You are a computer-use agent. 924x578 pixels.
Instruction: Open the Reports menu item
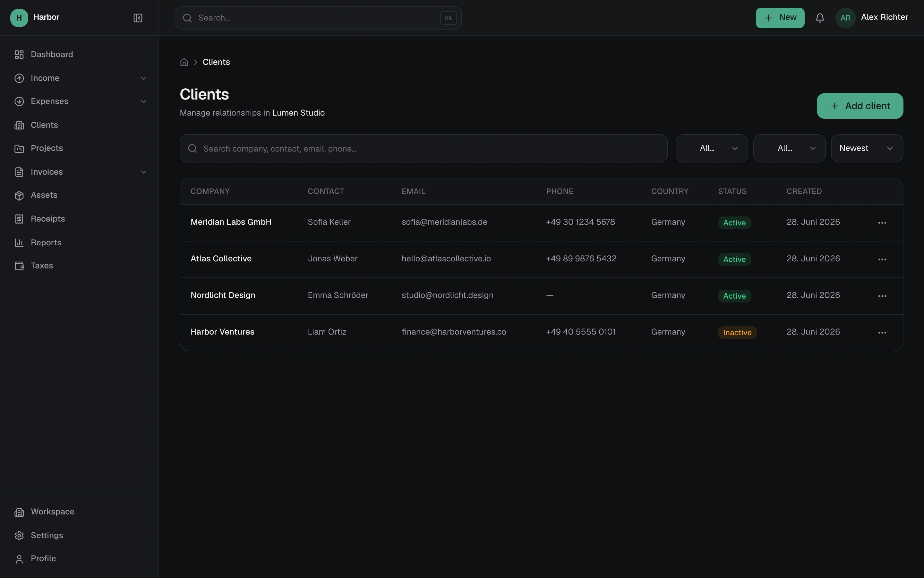(x=79, y=242)
